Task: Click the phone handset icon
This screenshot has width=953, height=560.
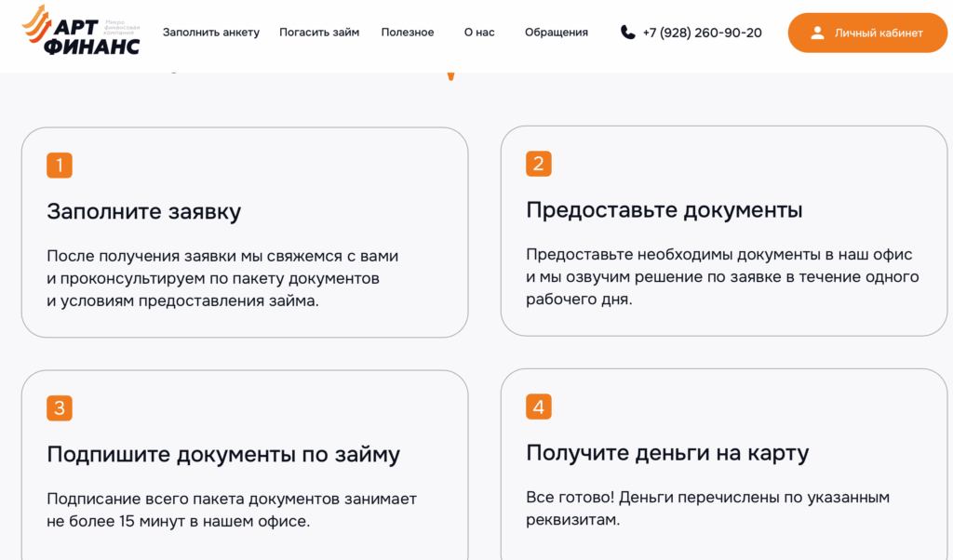Action: coord(628,33)
